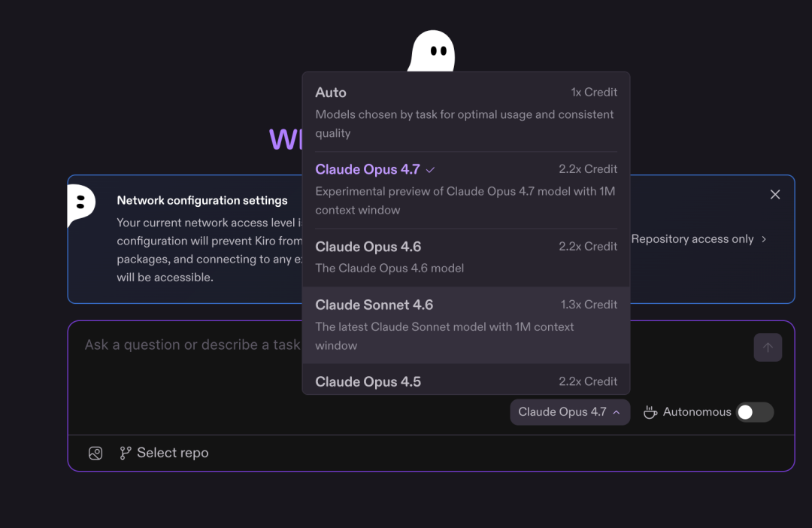Dismiss the Network configuration settings banner
Image resolution: width=812 pixels, height=528 pixels.
(774, 194)
